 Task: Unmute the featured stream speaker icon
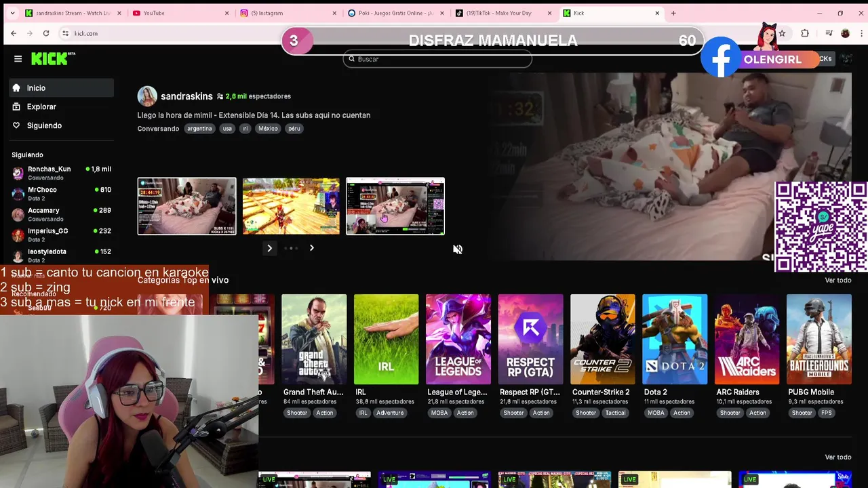pyautogui.click(x=458, y=249)
